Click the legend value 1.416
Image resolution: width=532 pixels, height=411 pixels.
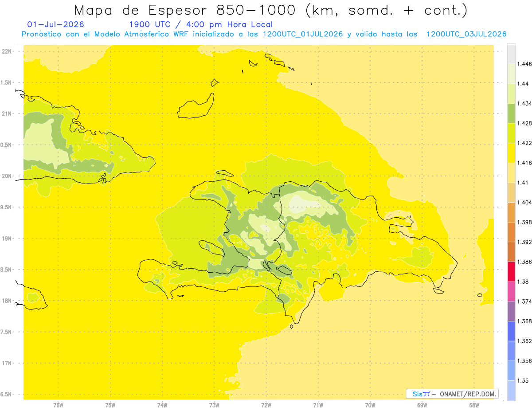click(525, 163)
